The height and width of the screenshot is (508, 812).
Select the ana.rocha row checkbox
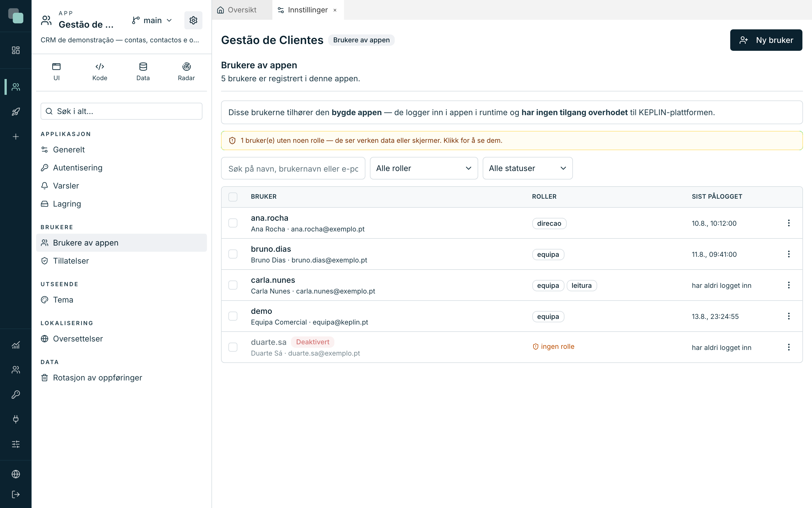point(233,223)
